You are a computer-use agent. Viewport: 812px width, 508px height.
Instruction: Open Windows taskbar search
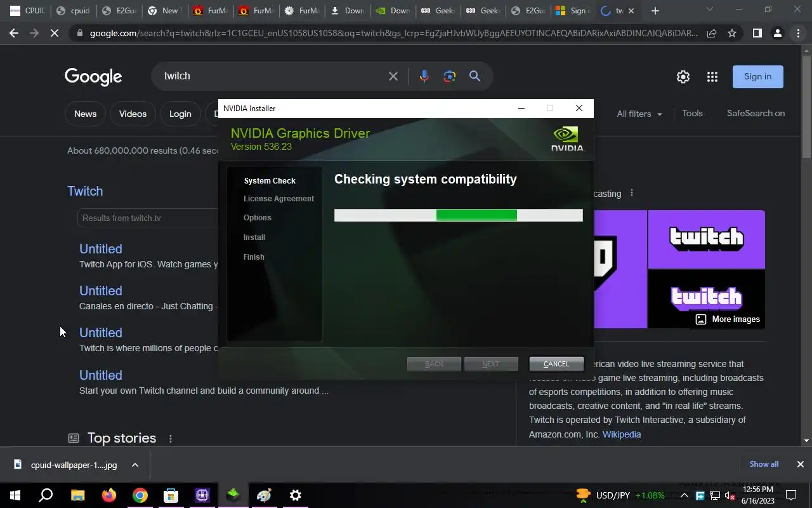tap(46, 495)
